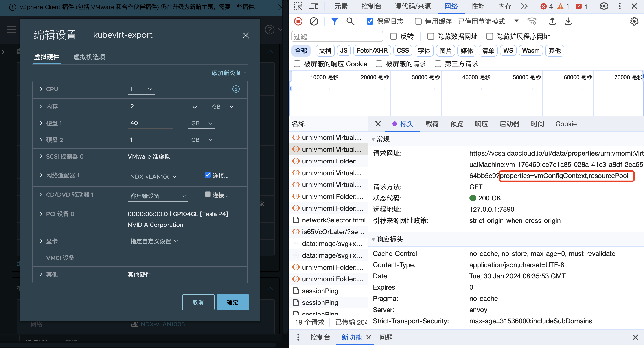This screenshot has width=644, height=348.
Task: Toggle the network filter funnel icon
Action: (334, 21)
